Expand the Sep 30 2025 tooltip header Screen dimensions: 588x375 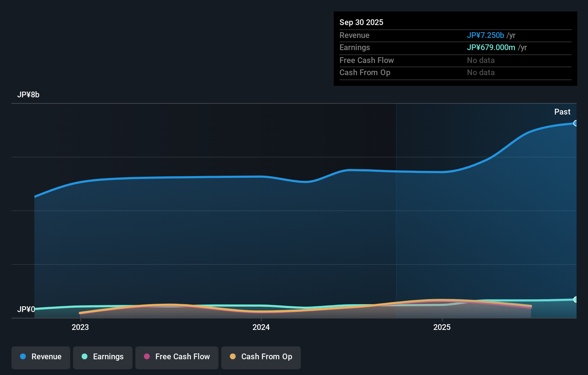pyautogui.click(x=361, y=22)
